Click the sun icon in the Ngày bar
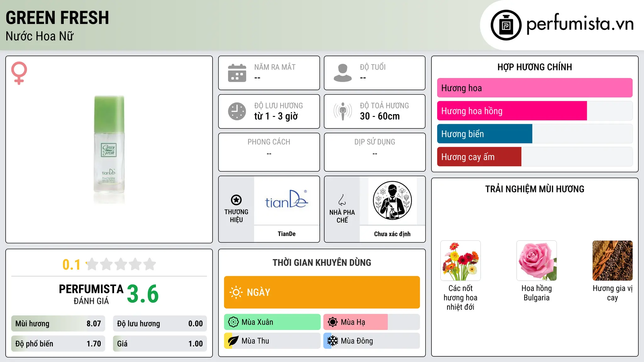 pos(236,292)
